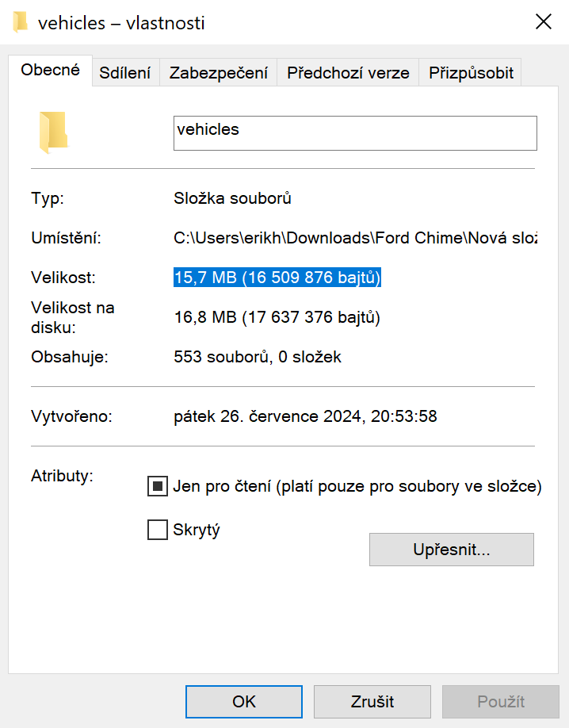The width and height of the screenshot is (569, 728).
Task: Click the highlighted Velikost value text
Action: coord(277,278)
